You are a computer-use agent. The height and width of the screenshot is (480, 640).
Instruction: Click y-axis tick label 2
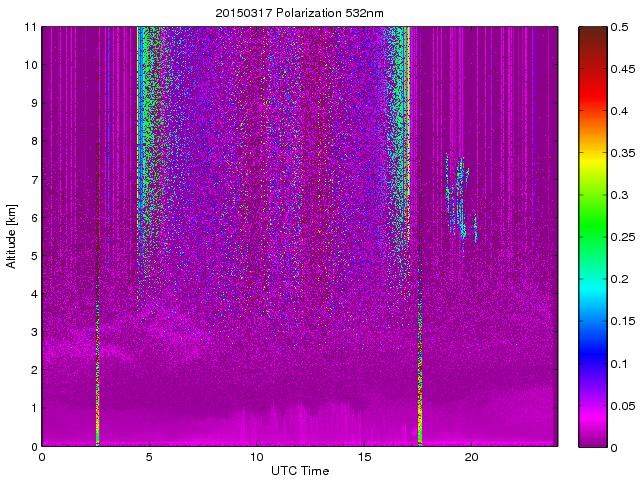pyautogui.click(x=33, y=370)
